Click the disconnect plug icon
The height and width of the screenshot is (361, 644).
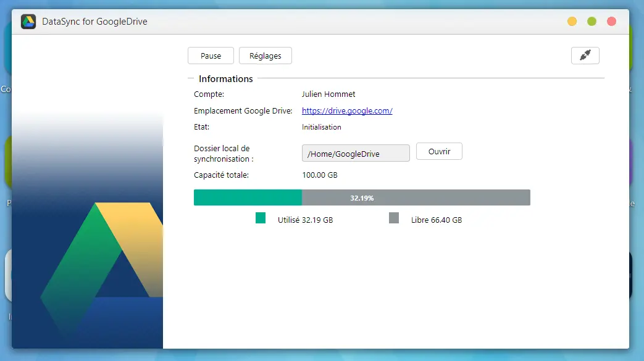tap(584, 55)
